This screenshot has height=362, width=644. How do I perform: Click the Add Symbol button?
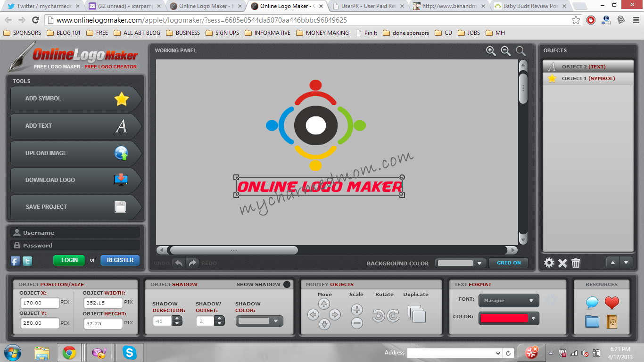[75, 99]
